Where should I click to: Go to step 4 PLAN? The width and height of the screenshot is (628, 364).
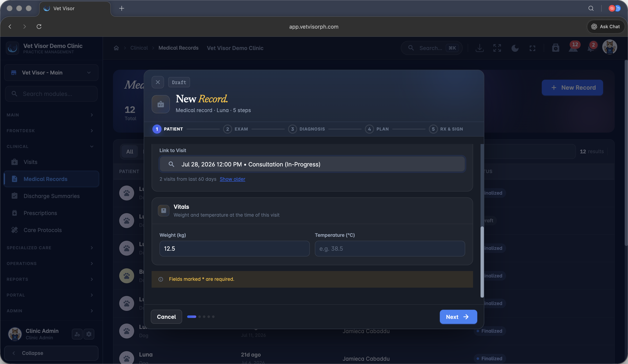click(377, 129)
